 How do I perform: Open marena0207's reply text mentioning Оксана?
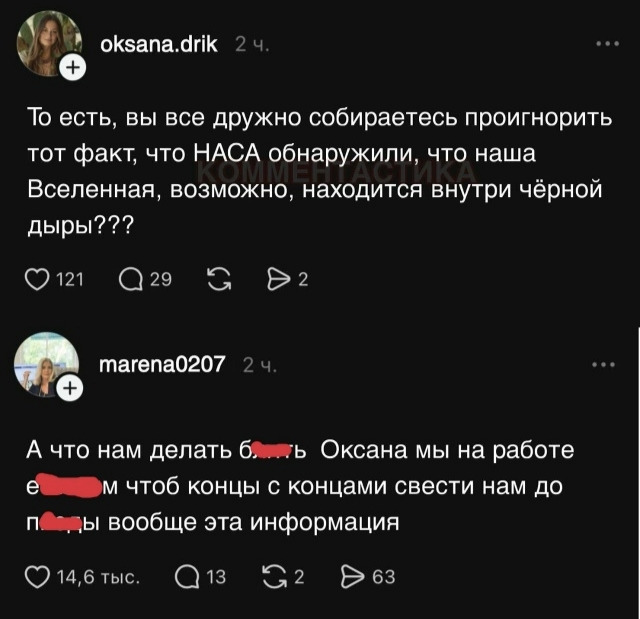(300, 486)
